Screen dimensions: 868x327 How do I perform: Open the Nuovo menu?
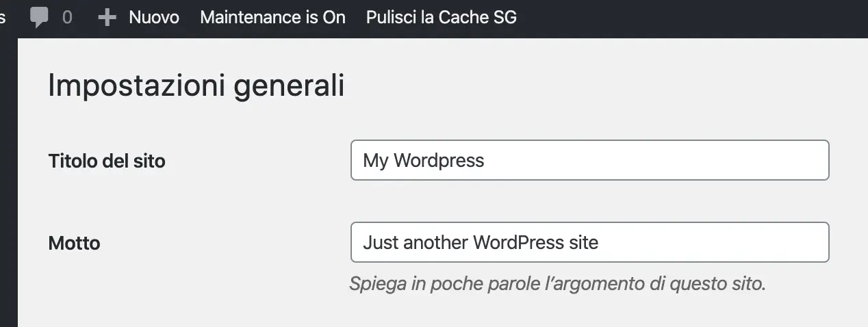[153, 17]
